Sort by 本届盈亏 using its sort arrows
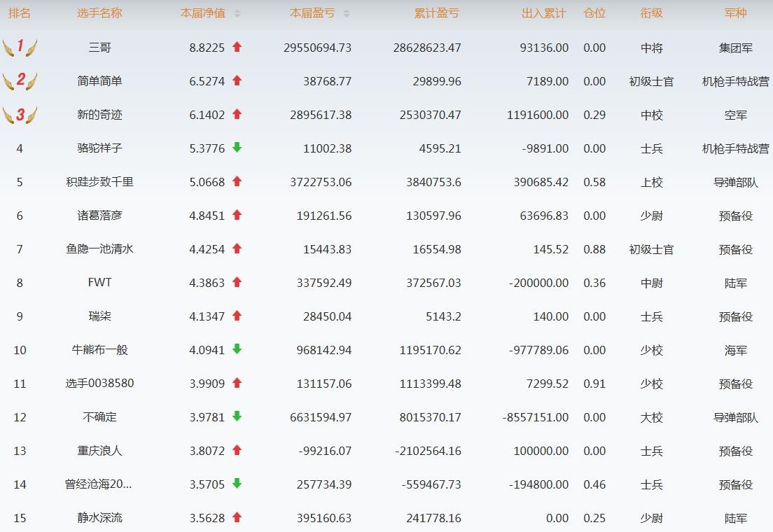The height and width of the screenshot is (532, 773). point(346,13)
